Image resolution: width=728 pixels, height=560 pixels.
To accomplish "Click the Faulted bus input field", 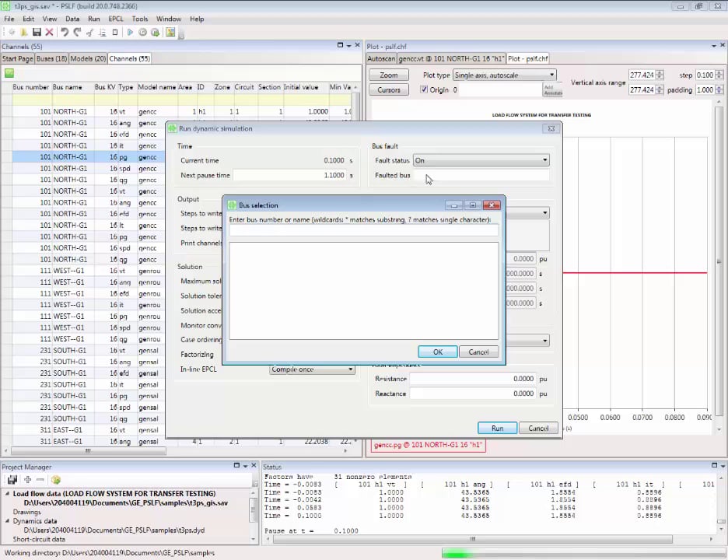I will [x=481, y=176].
